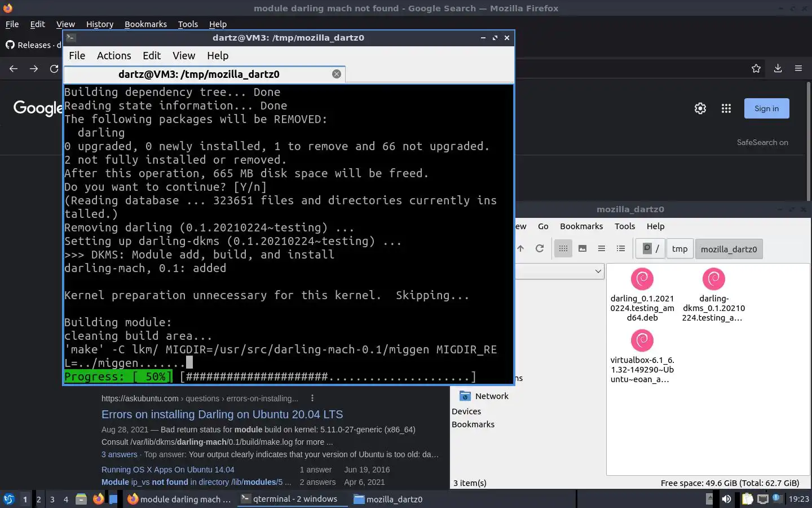This screenshot has height=508, width=812.
Task: Open file manager Help menu
Action: tap(655, 226)
